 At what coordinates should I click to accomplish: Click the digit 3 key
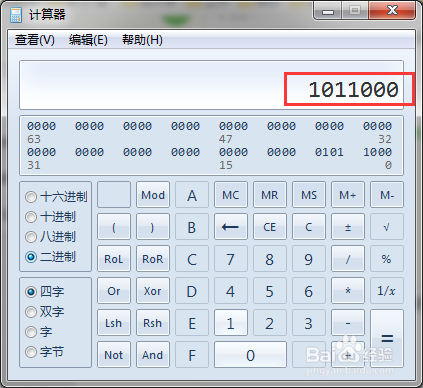[x=309, y=323]
